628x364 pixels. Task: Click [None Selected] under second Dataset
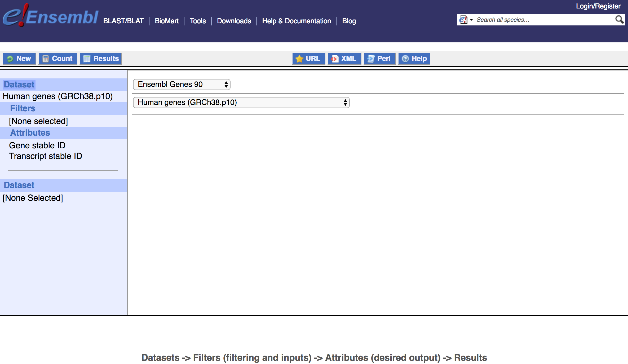point(33,198)
